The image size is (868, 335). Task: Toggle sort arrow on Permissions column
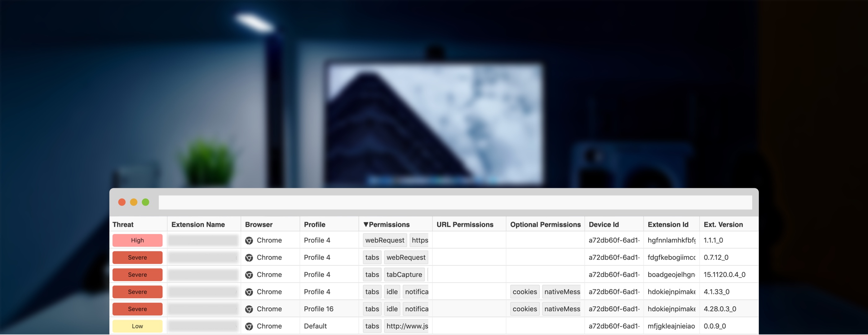click(x=365, y=224)
